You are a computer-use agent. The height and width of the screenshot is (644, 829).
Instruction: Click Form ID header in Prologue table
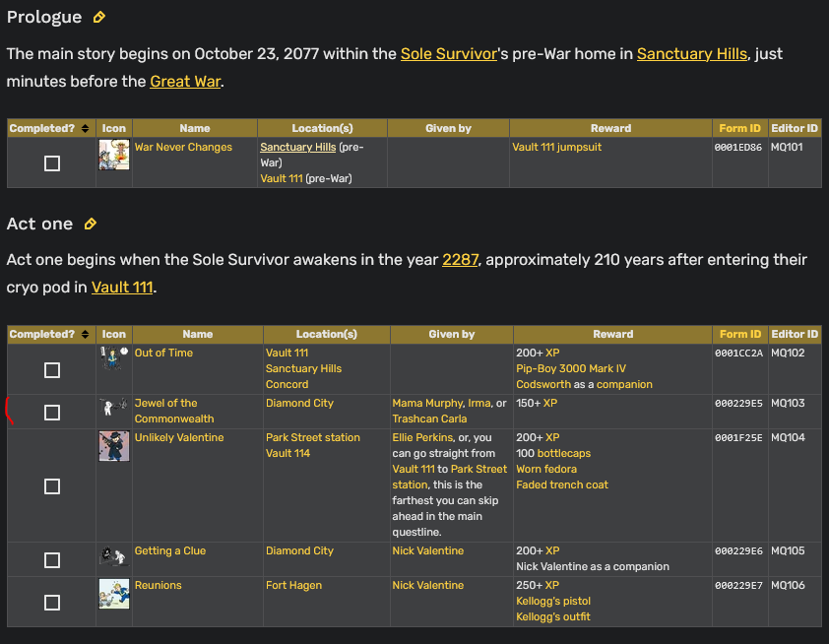click(739, 128)
